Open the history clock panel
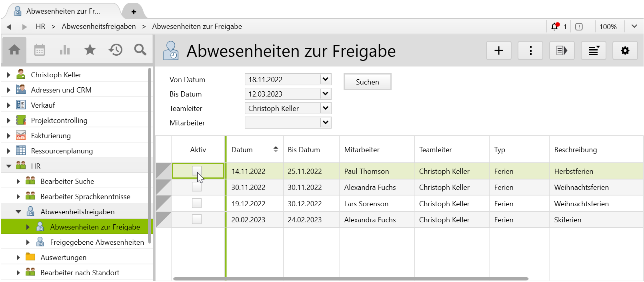Screen dimensions: 644x282 click(x=115, y=50)
